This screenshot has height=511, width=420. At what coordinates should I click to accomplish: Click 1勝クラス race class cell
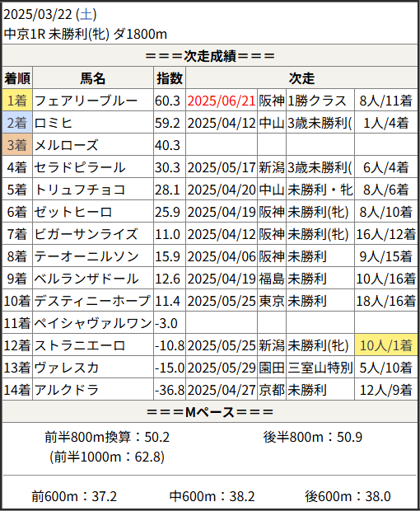point(316,101)
